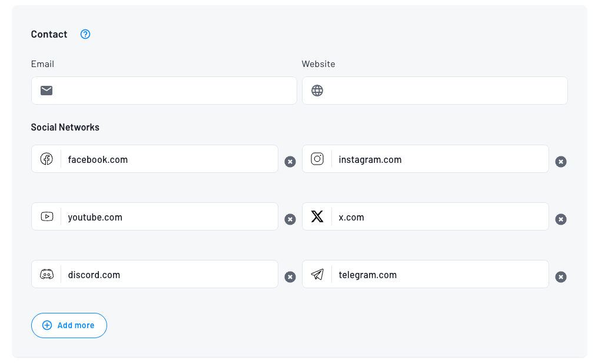Delete the x.com row
The image size is (598, 364).
tap(561, 219)
